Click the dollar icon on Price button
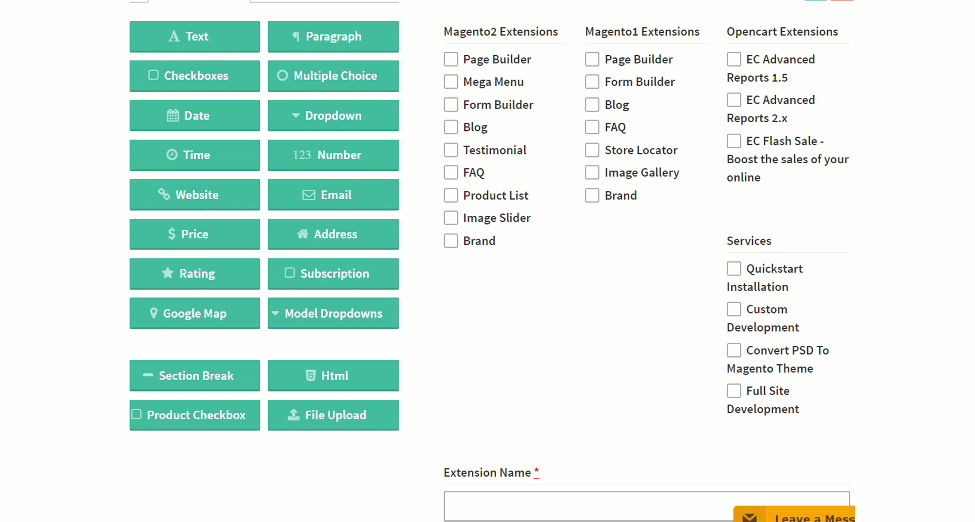 [x=172, y=234]
